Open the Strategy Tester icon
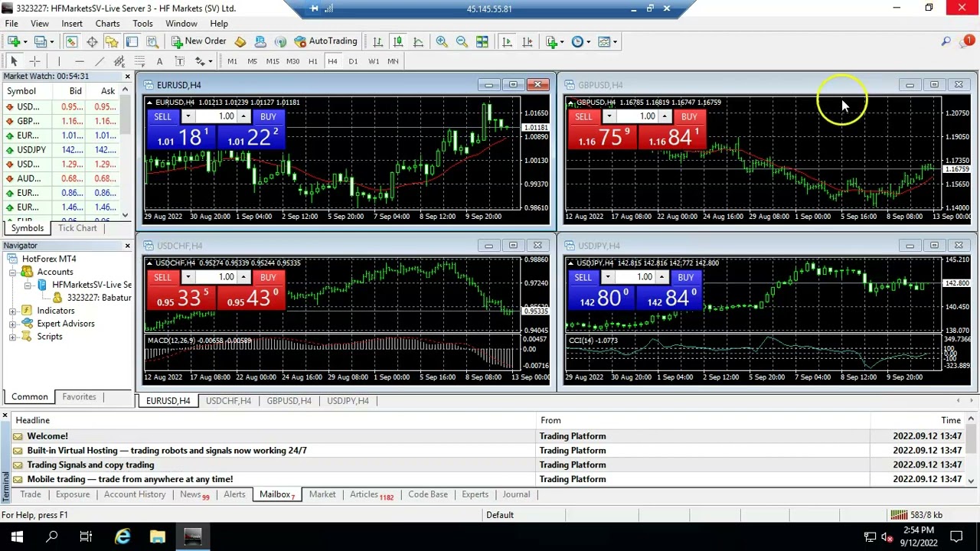Image resolution: width=980 pixels, height=551 pixels. (x=152, y=41)
